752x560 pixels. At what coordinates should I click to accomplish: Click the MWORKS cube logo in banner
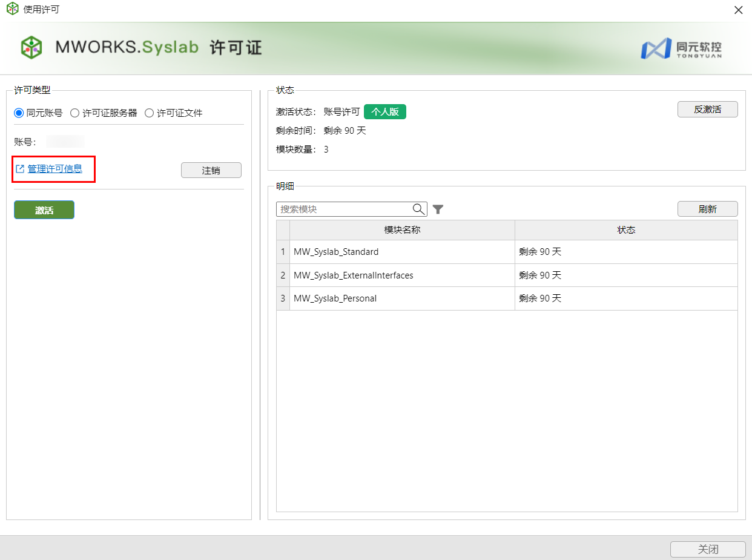31,47
